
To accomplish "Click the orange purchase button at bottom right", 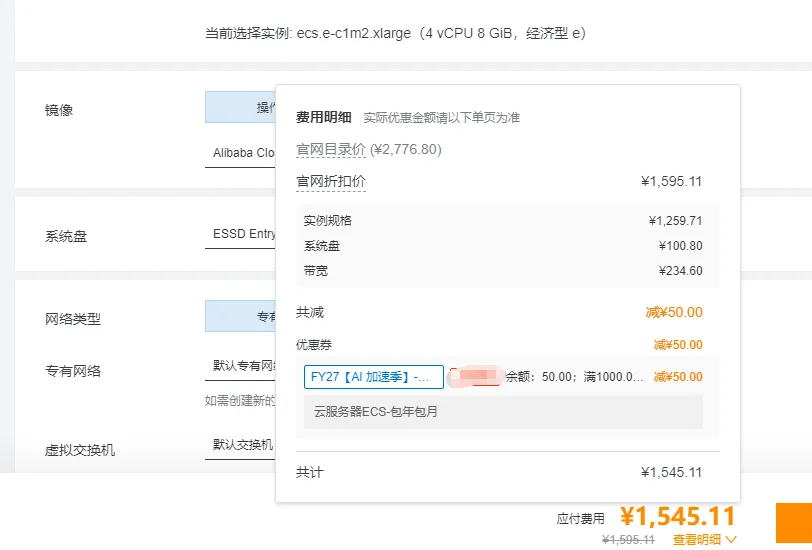I will tap(794, 523).
